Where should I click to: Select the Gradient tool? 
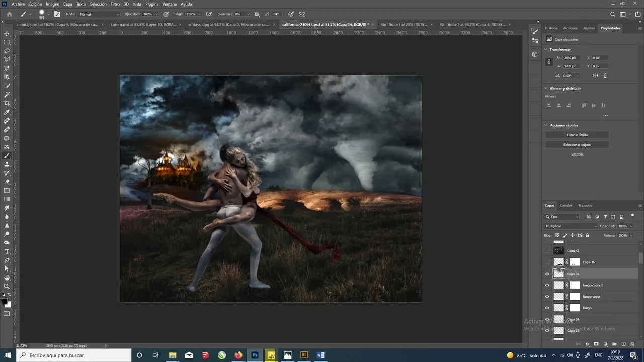(x=7, y=199)
